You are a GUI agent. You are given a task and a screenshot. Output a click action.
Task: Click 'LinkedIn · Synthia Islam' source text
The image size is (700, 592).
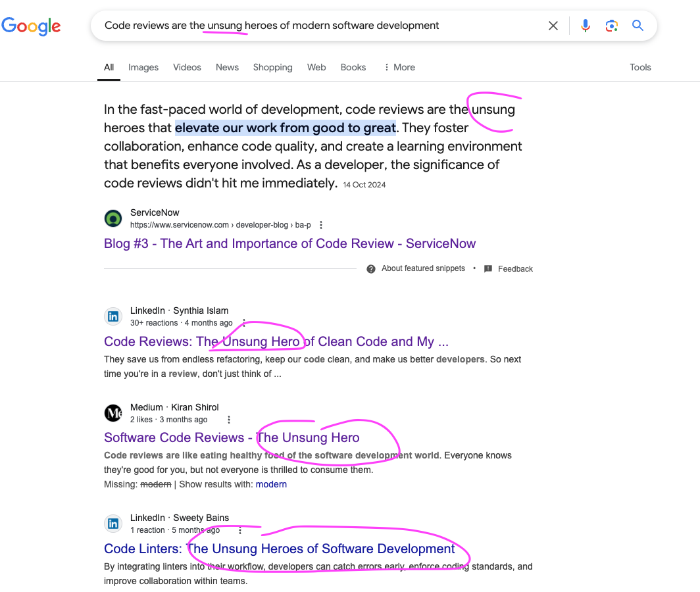179,310
